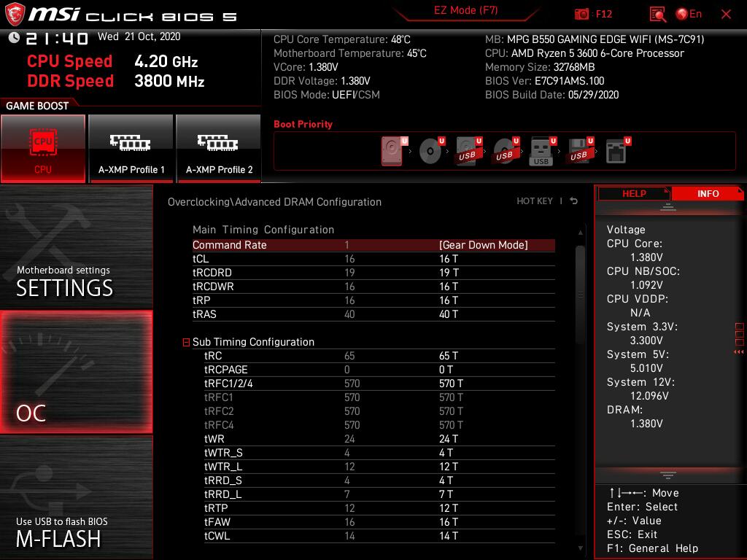Click the Main Timing Configuration heading
The image size is (747, 560).
(x=263, y=230)
